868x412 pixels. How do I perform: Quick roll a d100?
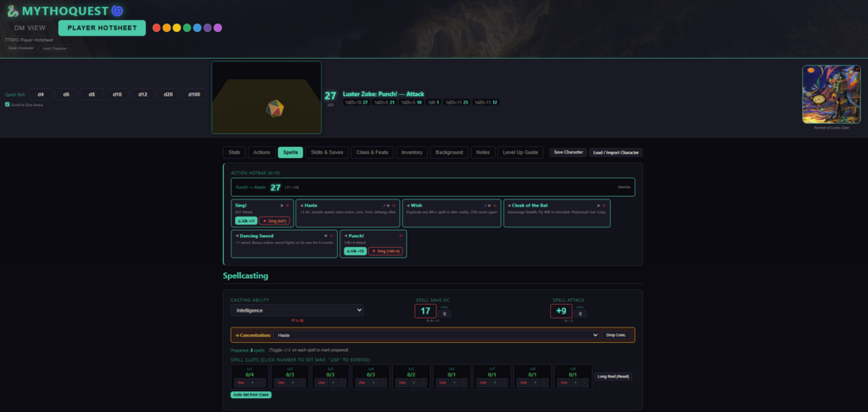click(x=194, y=94)
